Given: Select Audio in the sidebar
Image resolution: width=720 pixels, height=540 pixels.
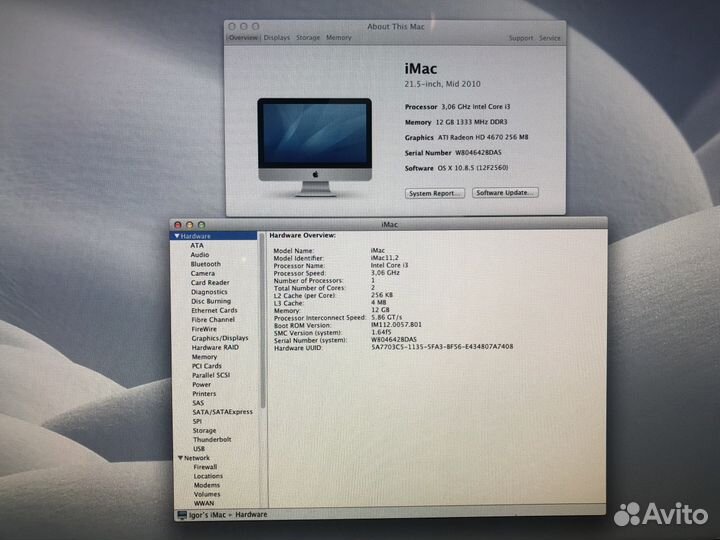Looking at the screenshot, I should click(x=200, y=255).
